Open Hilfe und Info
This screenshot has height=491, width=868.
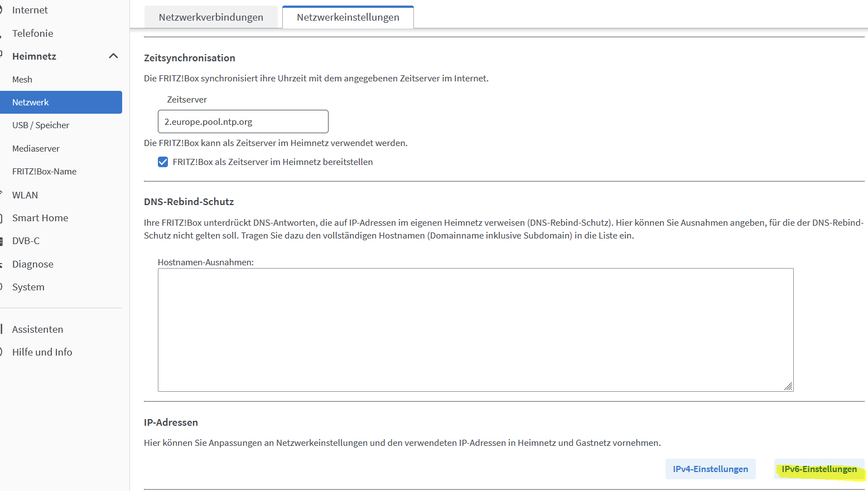[42, 352]
